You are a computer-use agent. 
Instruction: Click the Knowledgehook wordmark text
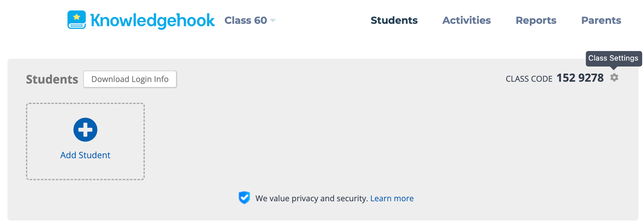(152, 20)
